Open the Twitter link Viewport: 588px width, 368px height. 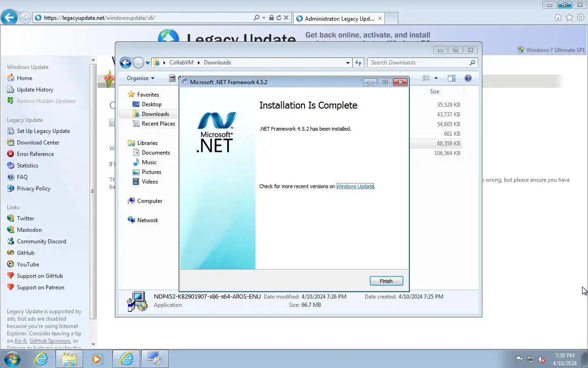click(25, 218)
